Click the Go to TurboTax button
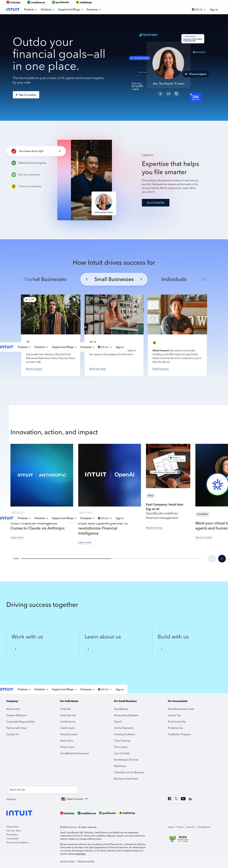This screenshot has height=868, width=228. click(x=156, y=203)
